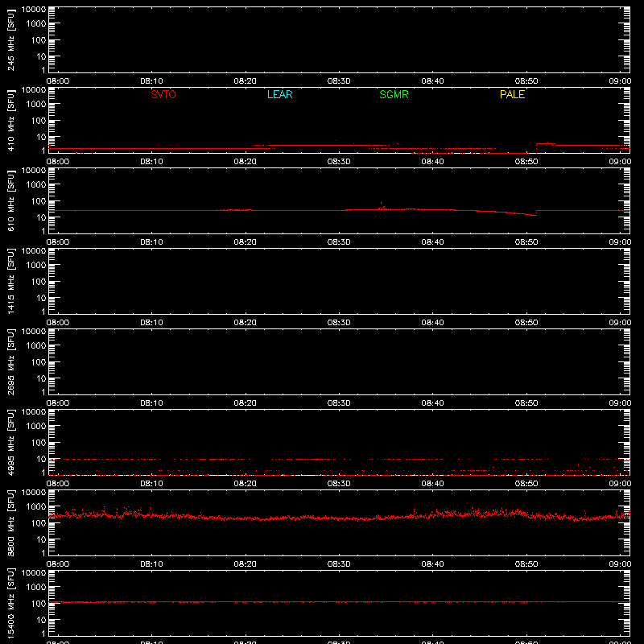Select the 2695 MHz [SFU] axis title
The height and width of the screenshot is (644, 644).
(11, 361)
